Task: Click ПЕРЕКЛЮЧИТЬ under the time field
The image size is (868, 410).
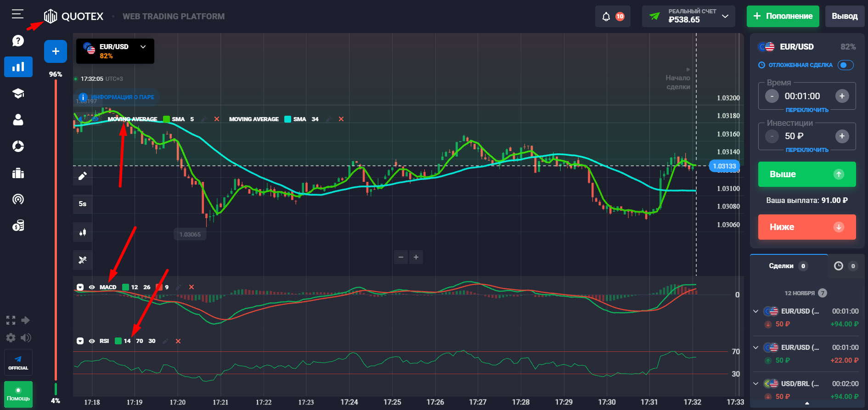Action: pyautogui.click(x=807, y=110)
